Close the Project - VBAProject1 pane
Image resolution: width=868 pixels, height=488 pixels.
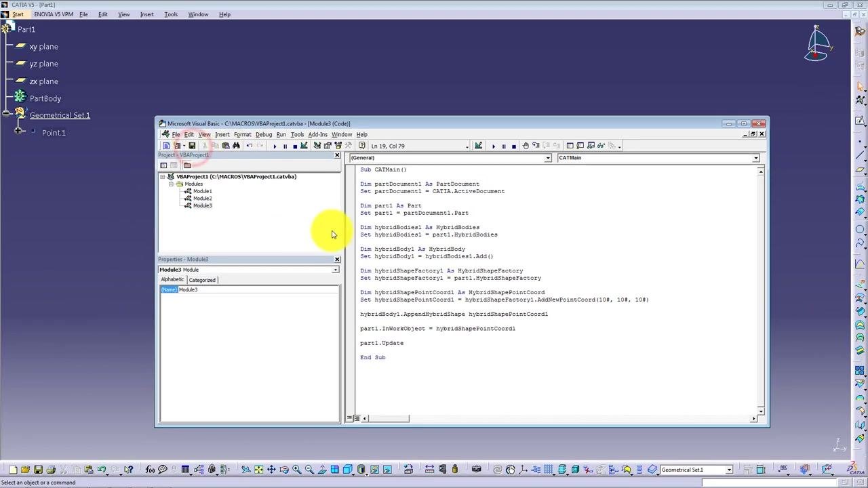coord(337,155)
